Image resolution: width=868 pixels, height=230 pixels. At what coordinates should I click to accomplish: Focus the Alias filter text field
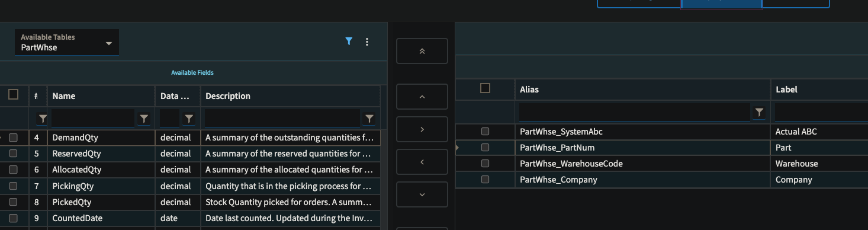tap(635, 112)
